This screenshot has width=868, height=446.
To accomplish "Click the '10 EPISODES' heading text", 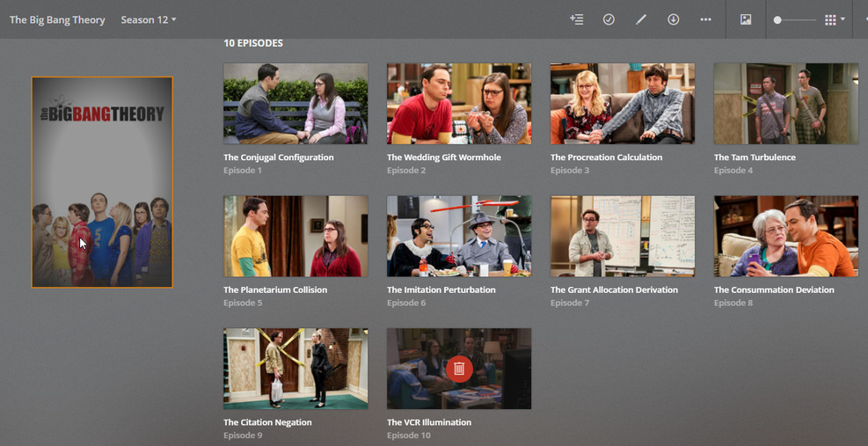I will pyautogui.click(x=253, y=43).
